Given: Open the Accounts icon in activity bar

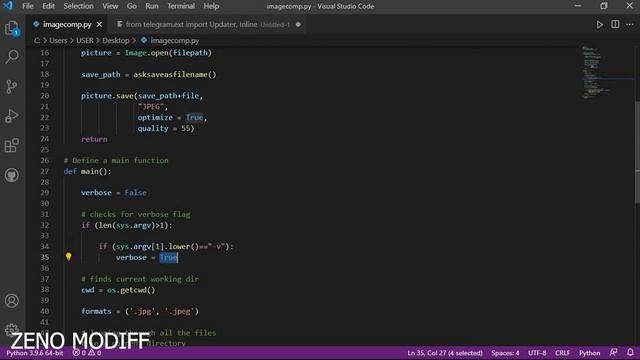Looking at the screenshot, I should point(12,301).
